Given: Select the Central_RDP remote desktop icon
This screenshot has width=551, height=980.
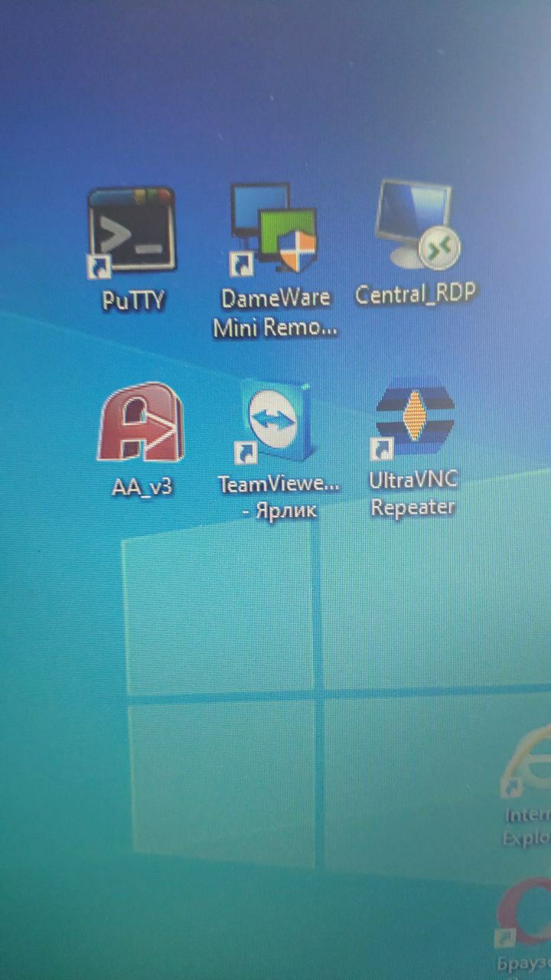Looking at the screenshot, I should [x=418, y=224].
